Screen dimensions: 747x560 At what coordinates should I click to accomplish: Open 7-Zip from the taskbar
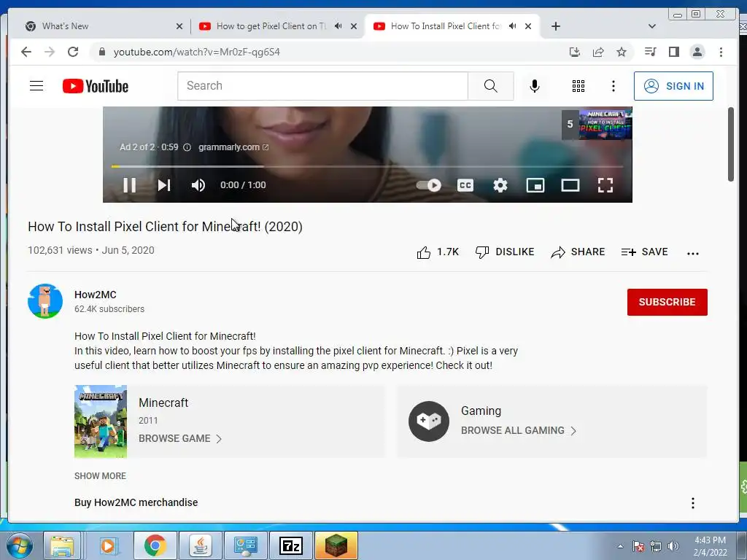pos(290,545)
